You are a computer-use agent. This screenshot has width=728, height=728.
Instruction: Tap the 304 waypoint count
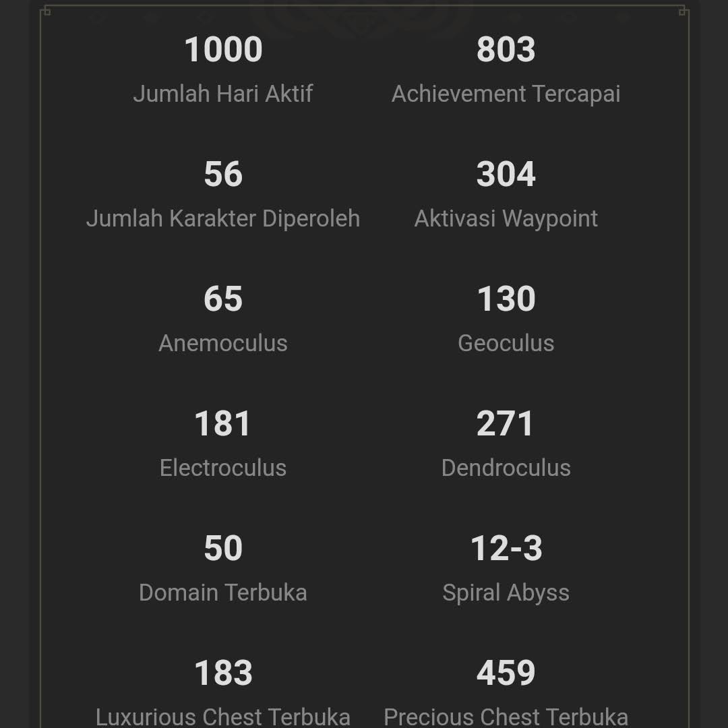click(506, 175)
